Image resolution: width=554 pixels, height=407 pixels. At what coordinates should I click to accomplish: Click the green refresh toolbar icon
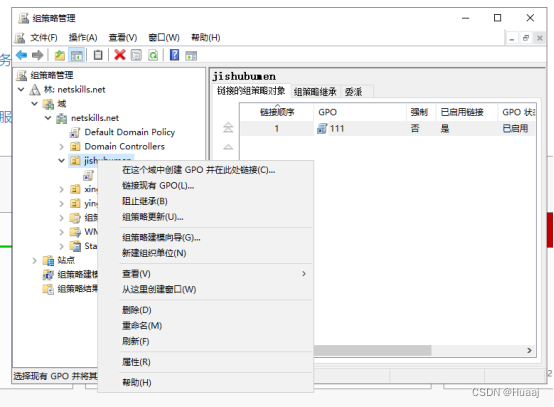point(153,55)
